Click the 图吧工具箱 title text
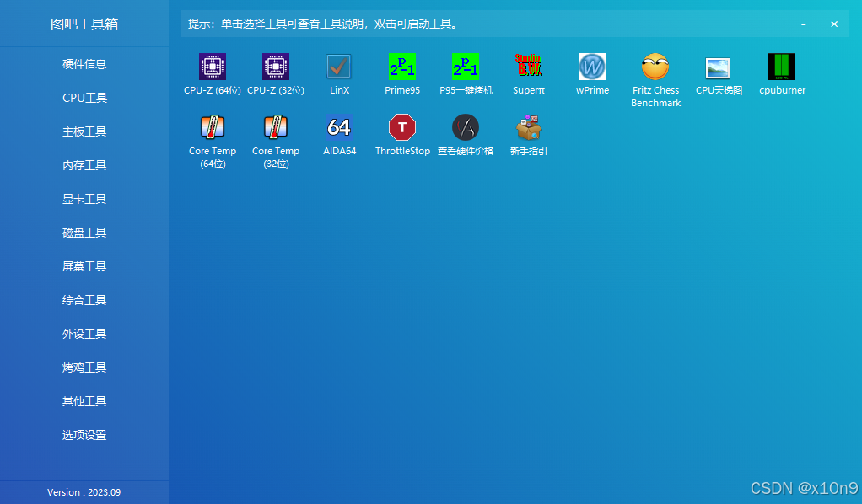The width and height of the screenshot is (862, 504). click(84, 24)
